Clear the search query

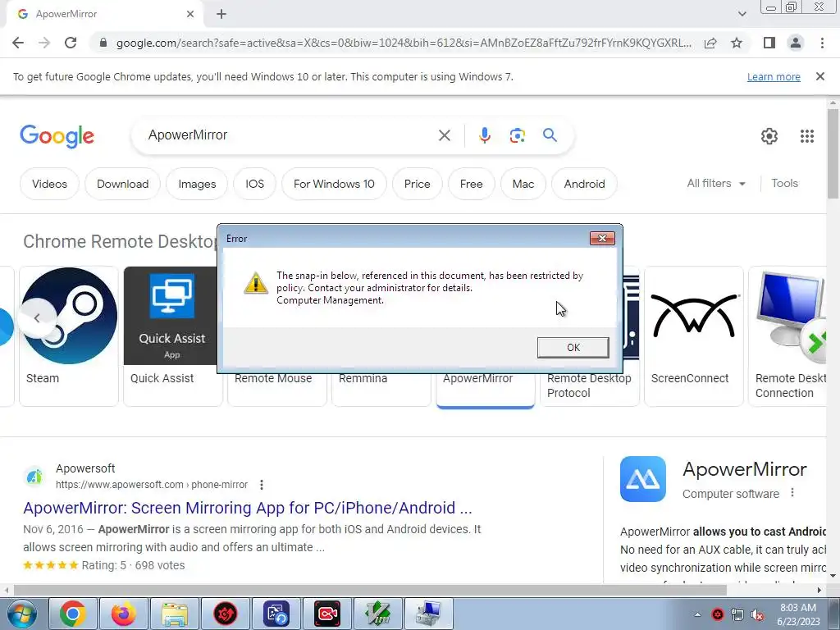tap(444, 135)
